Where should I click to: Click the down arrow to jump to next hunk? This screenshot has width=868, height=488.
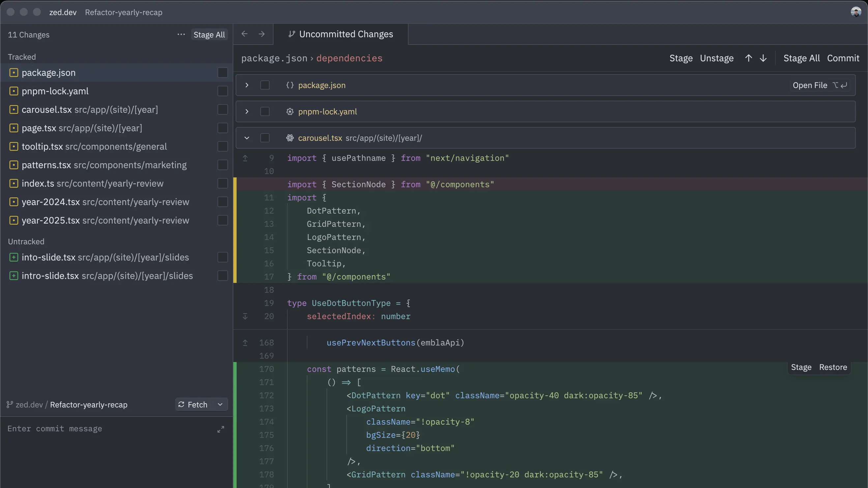[763, 58]
